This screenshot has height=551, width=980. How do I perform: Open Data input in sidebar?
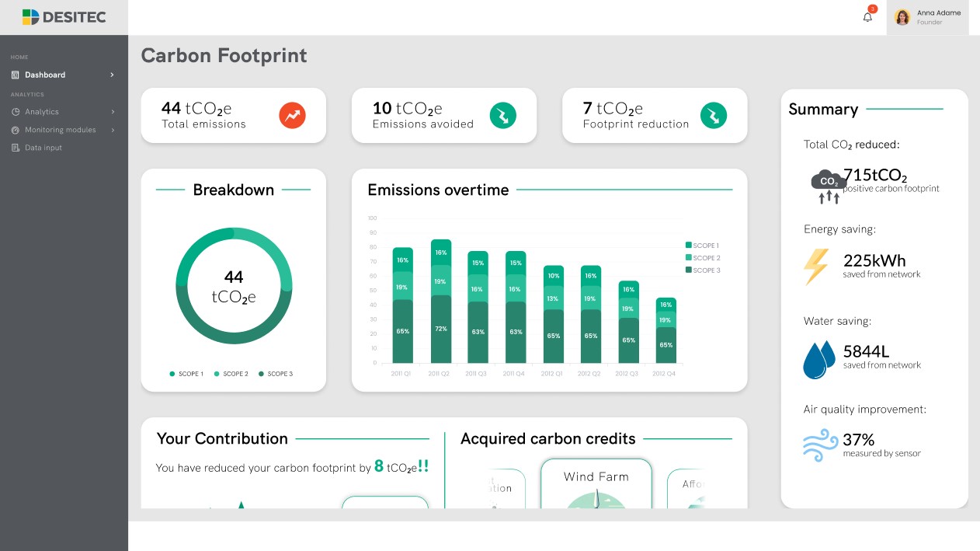pyautogui.click(x=43, y=148)
